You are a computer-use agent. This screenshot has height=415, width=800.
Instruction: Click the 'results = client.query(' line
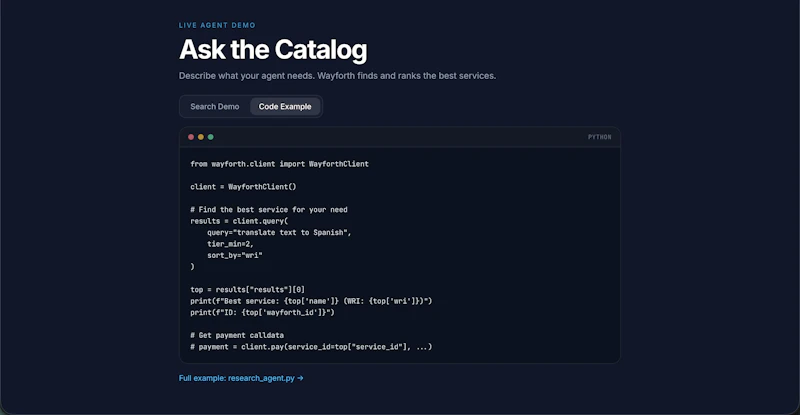tap(239, 221)
